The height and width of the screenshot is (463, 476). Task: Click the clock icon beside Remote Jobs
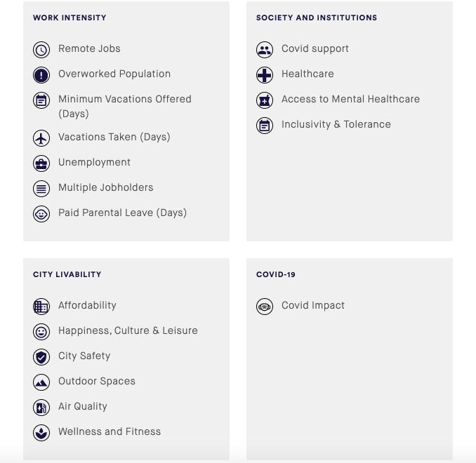pos(41,50)
